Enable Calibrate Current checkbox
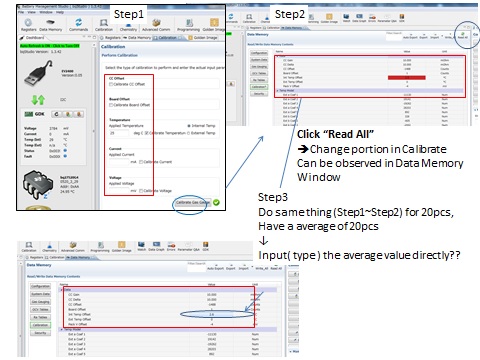 coord(141,162)
